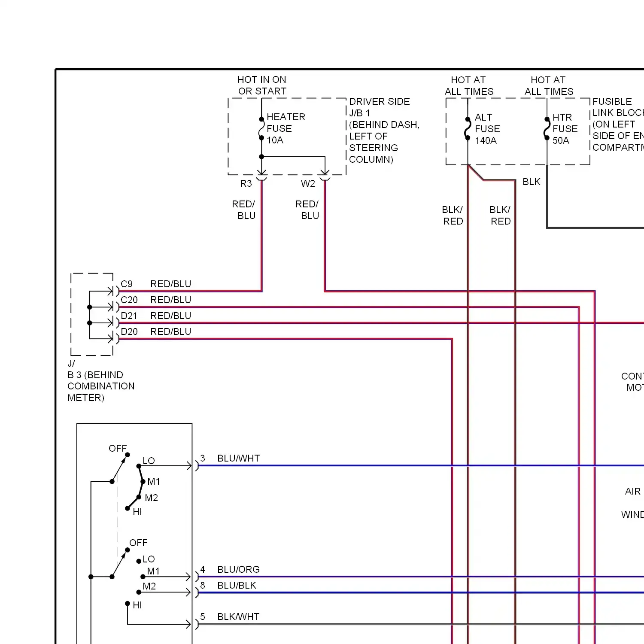
Task: Click the "DRIVER SIDE J/B 1" description
Action: [x=380, y=107]
